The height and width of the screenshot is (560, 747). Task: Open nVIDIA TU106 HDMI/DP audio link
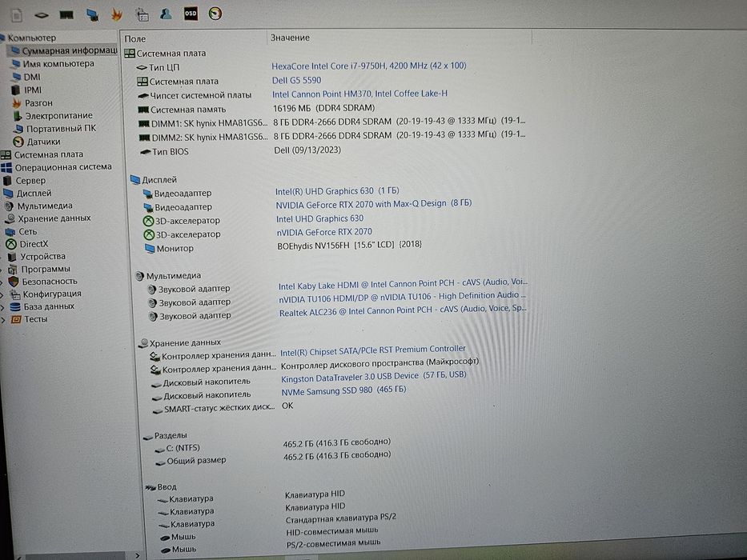tap(402, 297)
